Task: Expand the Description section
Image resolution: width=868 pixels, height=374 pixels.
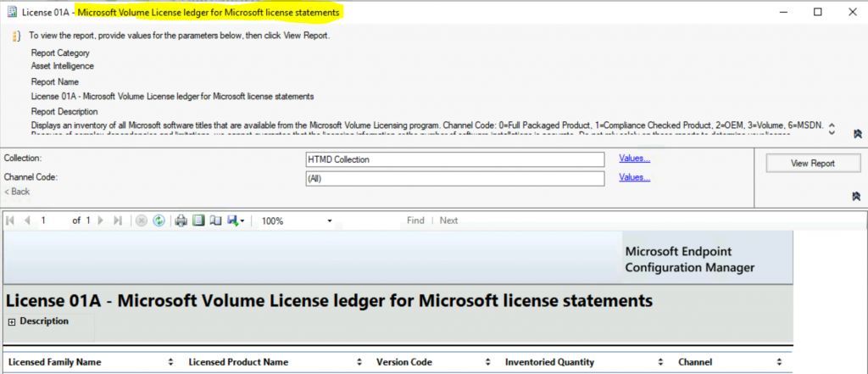Action: [12, 322]
